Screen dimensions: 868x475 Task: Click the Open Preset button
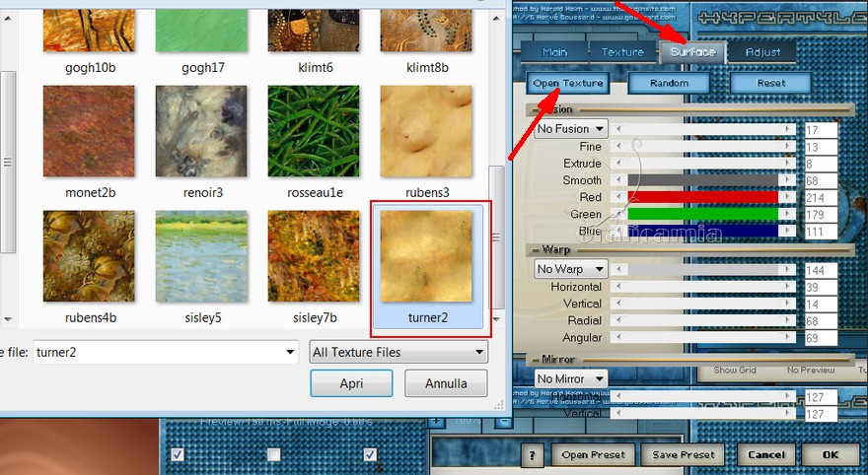(x=593, y=455)
